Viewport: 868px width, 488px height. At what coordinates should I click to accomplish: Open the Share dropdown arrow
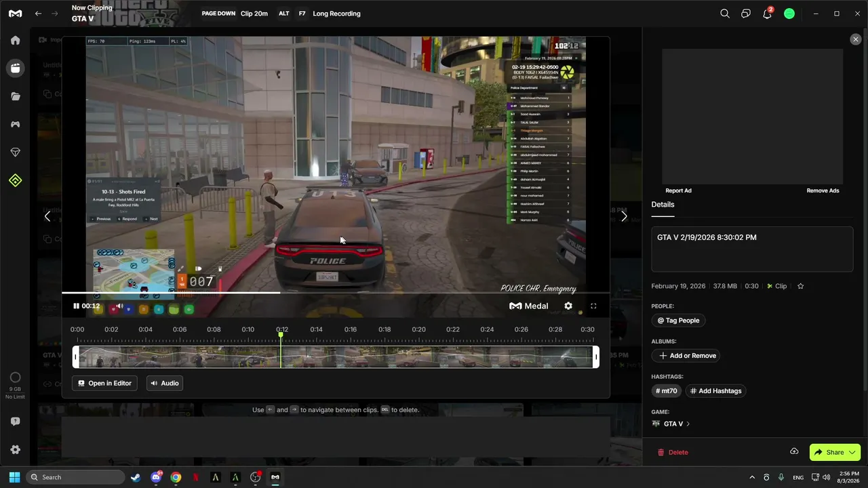[853, 452]
